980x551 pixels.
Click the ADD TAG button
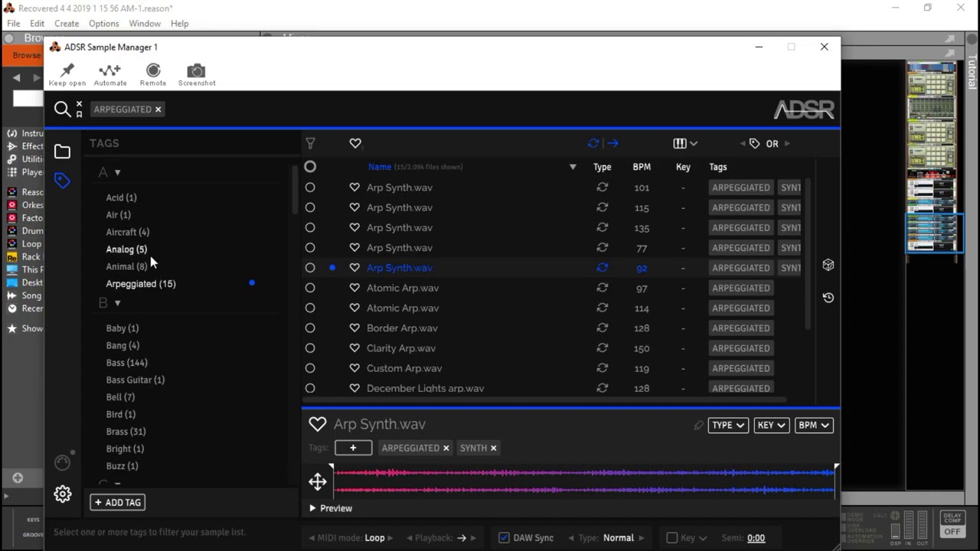click(x=118, y=502)
